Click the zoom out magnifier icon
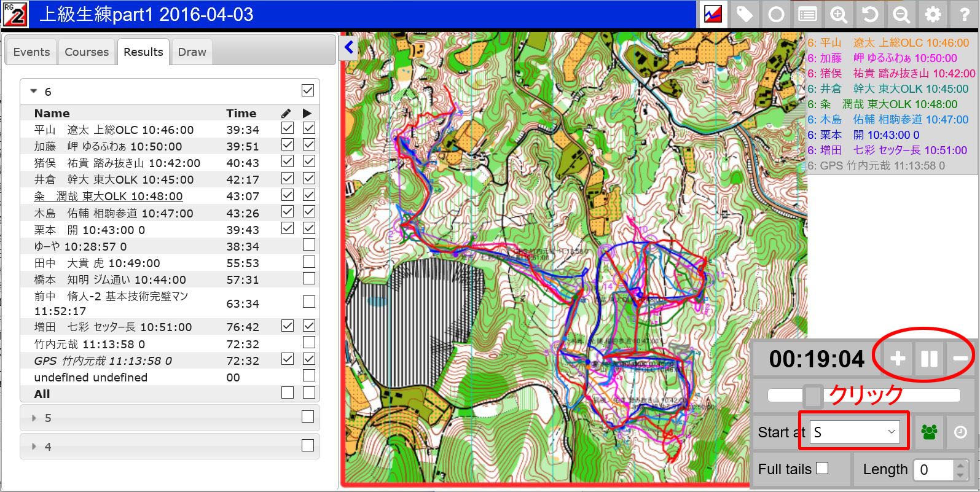 pos(901,14)
